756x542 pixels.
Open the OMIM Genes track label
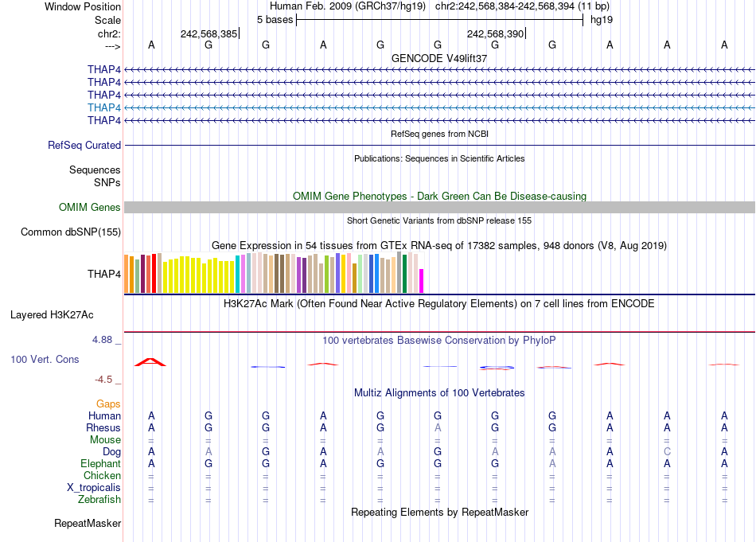(x=89, y=208)
